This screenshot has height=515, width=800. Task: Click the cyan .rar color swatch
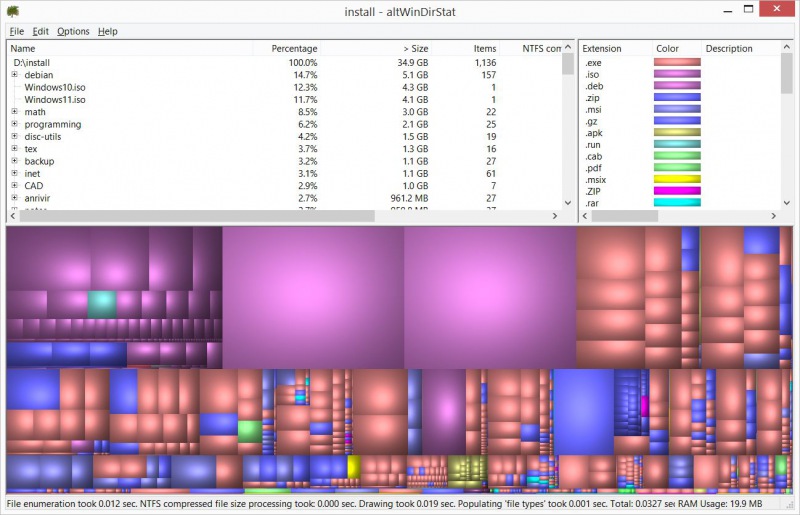point(677,203)
